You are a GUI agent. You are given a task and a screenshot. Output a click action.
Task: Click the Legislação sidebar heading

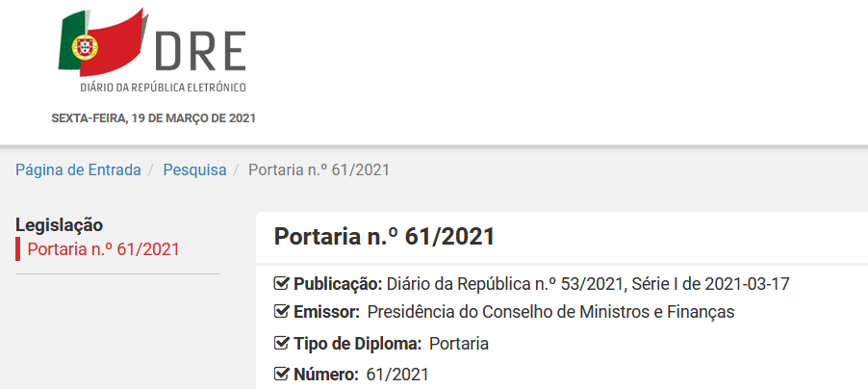[60, 225]
